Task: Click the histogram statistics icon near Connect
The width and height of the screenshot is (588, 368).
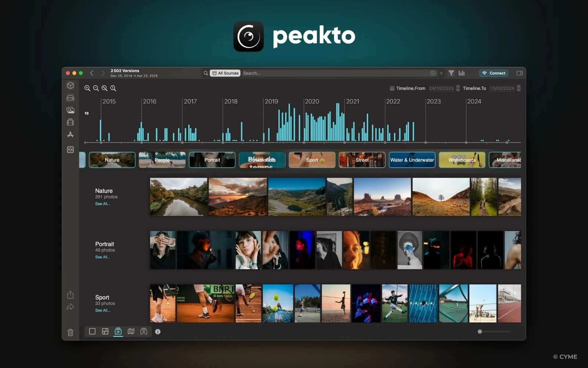Action: (x=462, y=73)
